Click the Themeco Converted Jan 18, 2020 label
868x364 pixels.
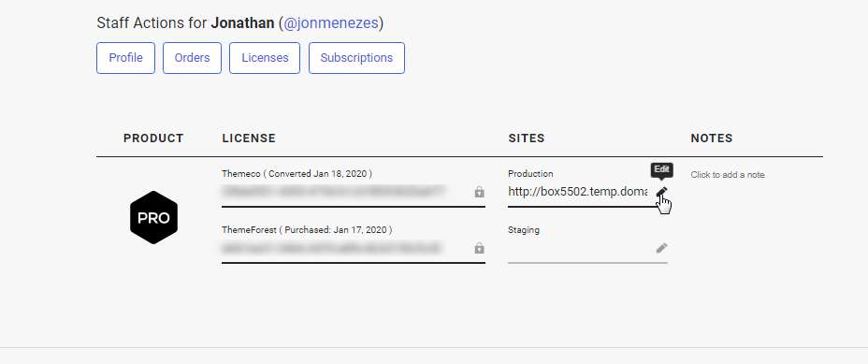coord(297,173)
